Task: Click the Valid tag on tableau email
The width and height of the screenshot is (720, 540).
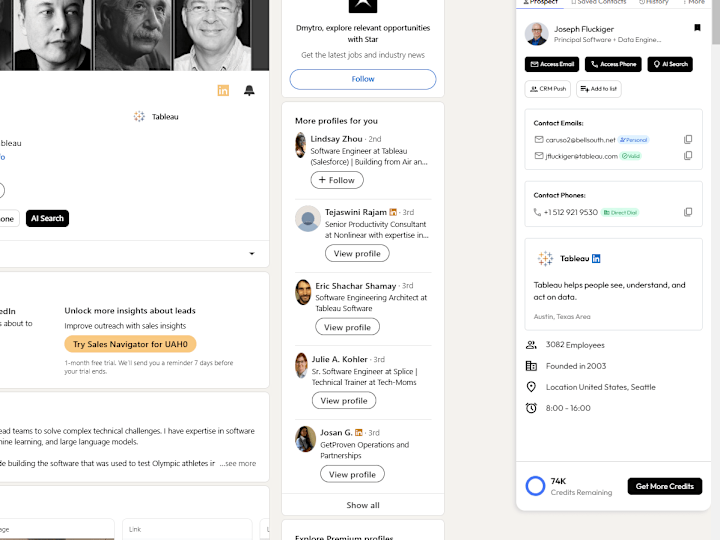Action: click(631, 156)
